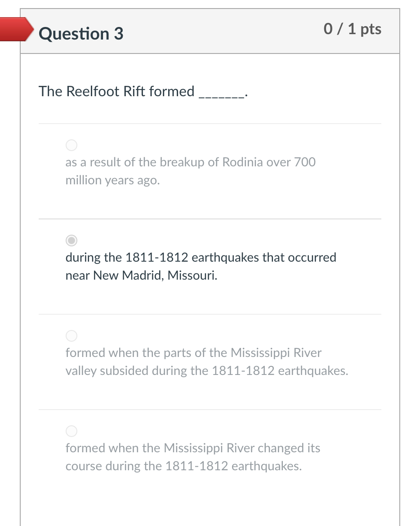Select the radio button for the Rodinia breakup answer
The image size is (420, 526).
[x=71, y=145]
